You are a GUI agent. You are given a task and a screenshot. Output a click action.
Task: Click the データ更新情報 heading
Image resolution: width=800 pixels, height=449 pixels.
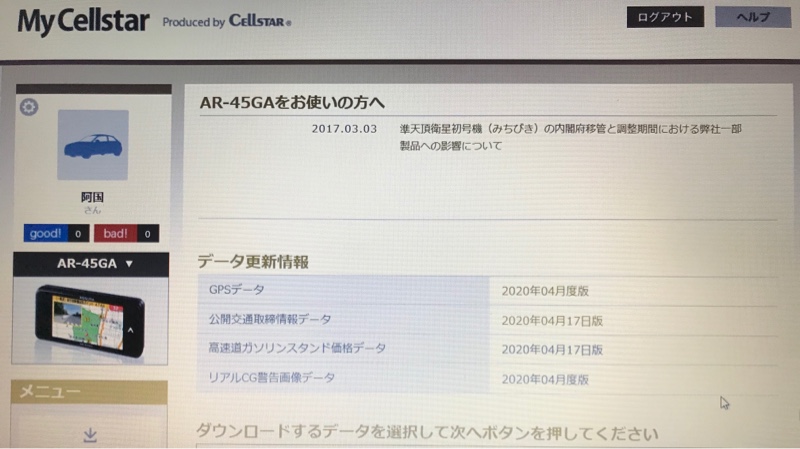tap(253, 262)
